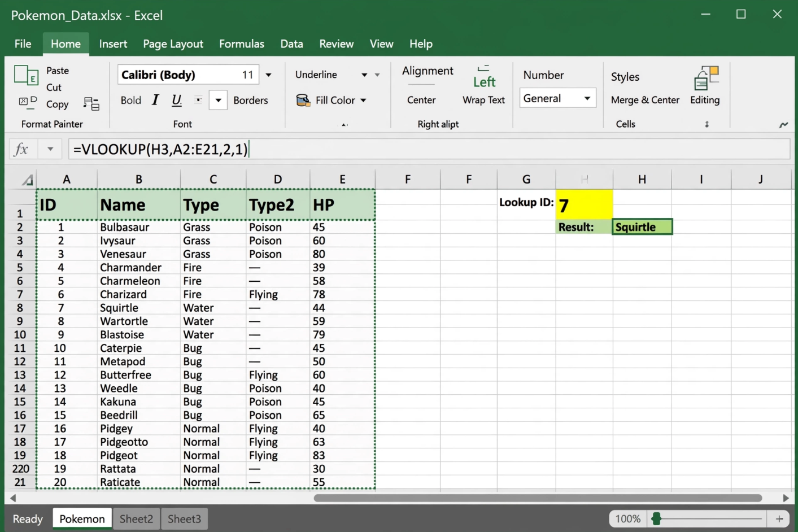Click zoom in plus button
798x532 pixels.
(x=779, y=518)
